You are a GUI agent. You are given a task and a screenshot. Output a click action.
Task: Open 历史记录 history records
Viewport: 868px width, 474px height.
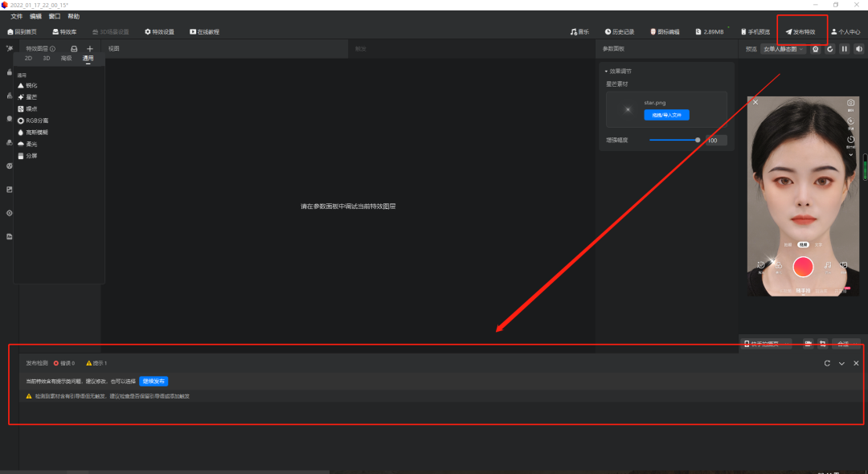click(x=620, y=32)
